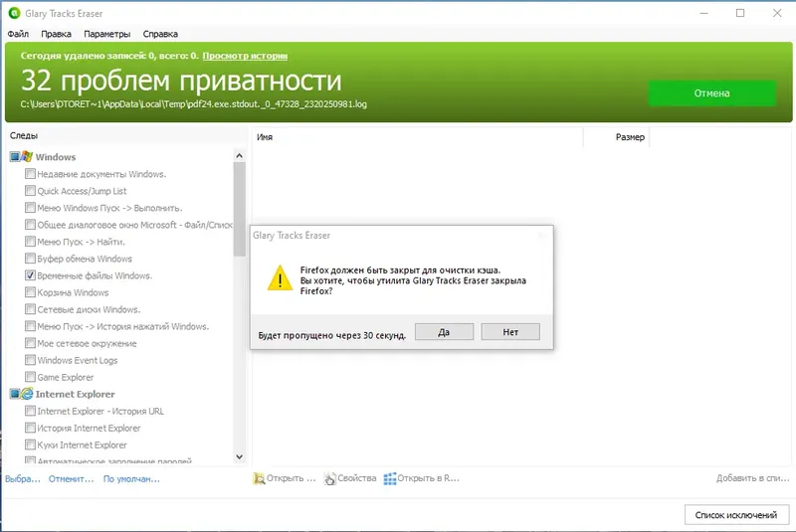The image size is (796, 532).
Task: Click Нет in the Firefox dialog
Action: [510, 332]
